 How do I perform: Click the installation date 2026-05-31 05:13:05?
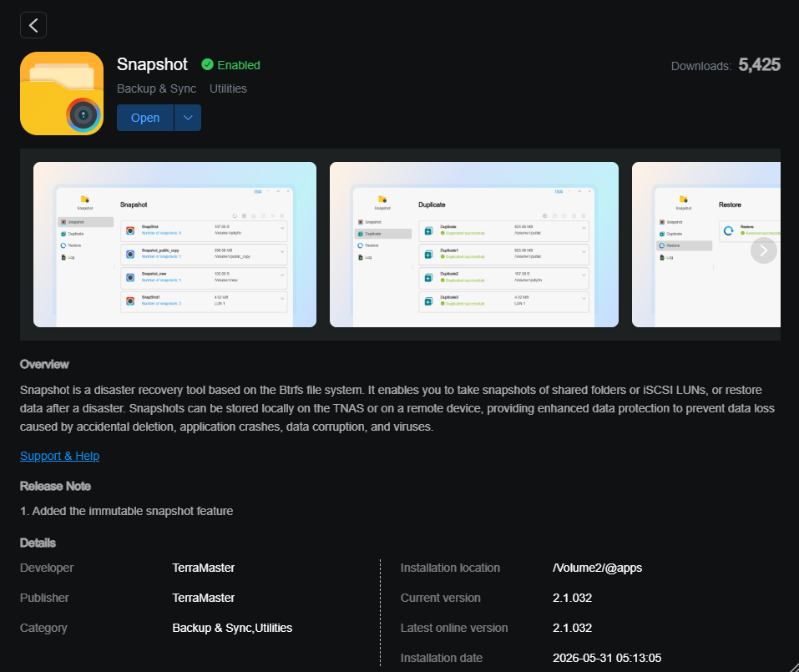(x=607, y=658)
